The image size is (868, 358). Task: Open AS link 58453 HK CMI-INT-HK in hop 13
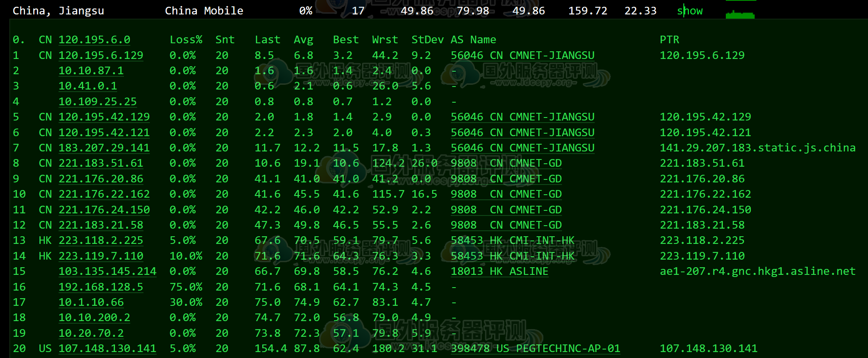click(x=513, y=241)
